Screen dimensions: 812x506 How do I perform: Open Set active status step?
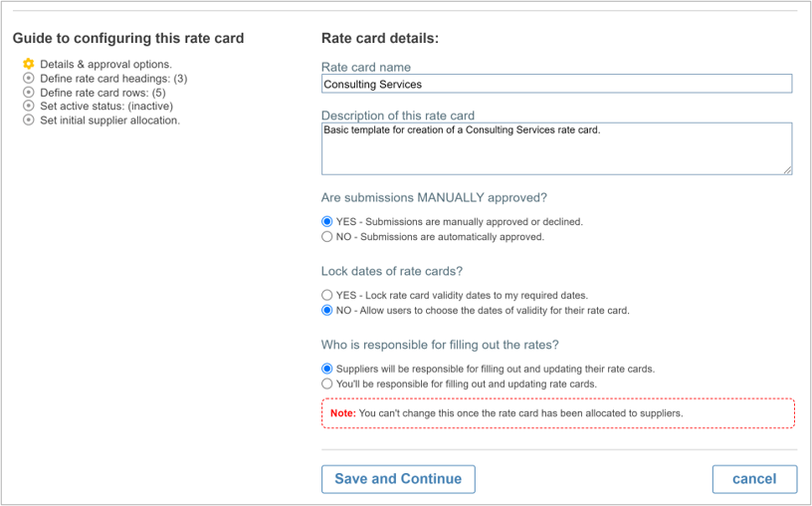click(106, 107)
